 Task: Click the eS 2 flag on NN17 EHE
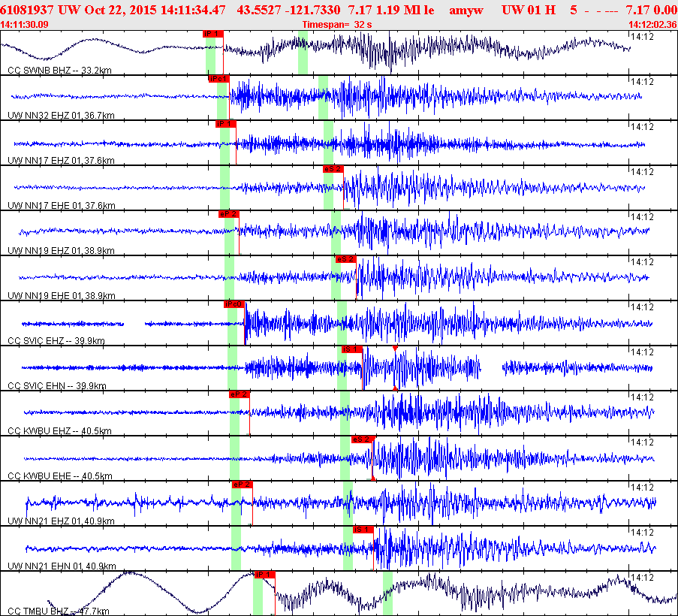(x=333, y=169)
